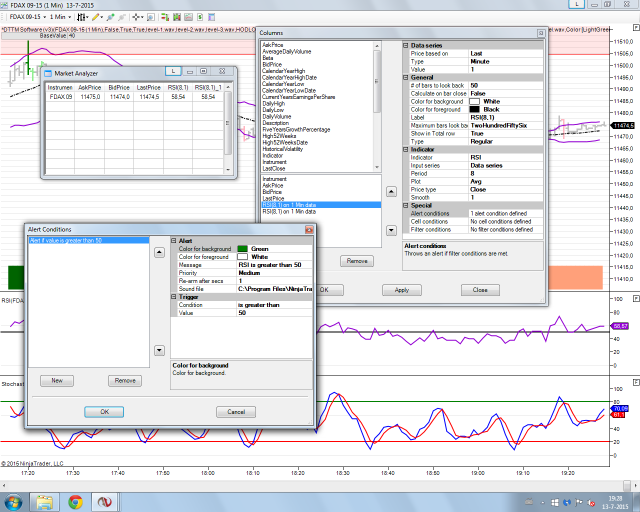
Task: Move selected column down in Columns dialog
Action: [389, 230]
